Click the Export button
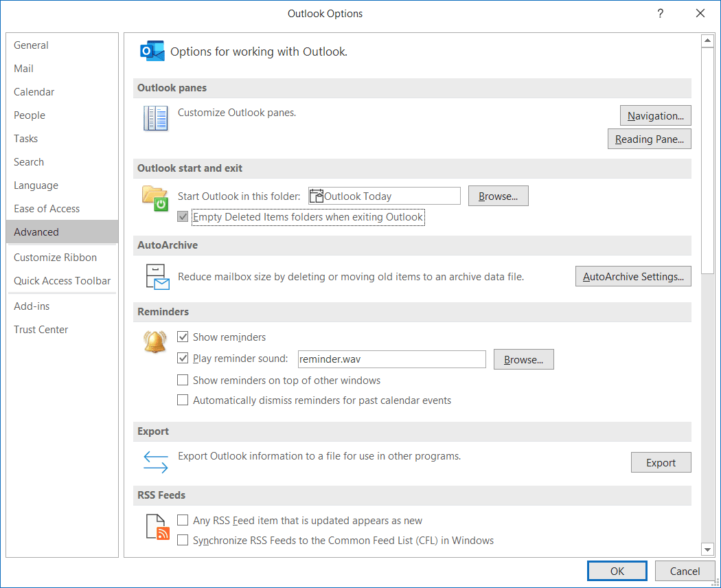 (661, 462)
